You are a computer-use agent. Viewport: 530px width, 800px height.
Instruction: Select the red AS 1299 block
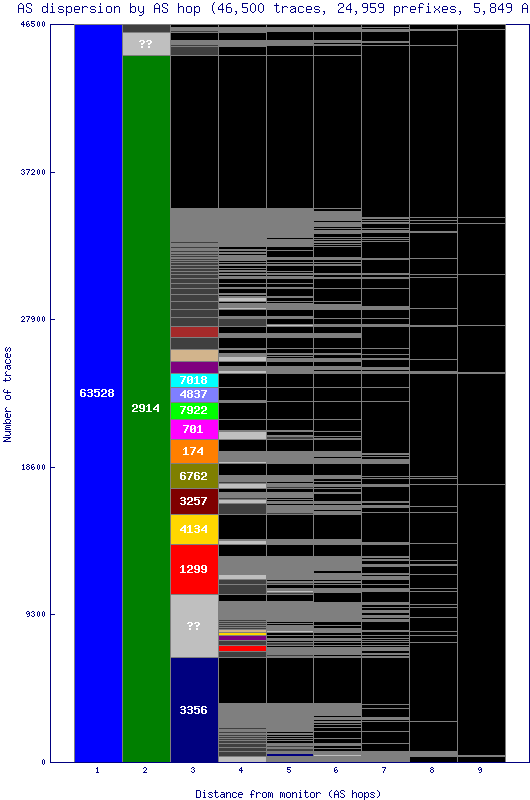click(194, 569)
